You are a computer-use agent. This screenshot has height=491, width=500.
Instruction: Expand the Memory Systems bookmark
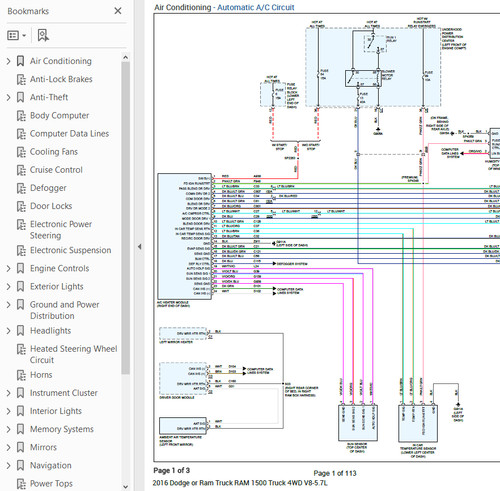[9, 429]
